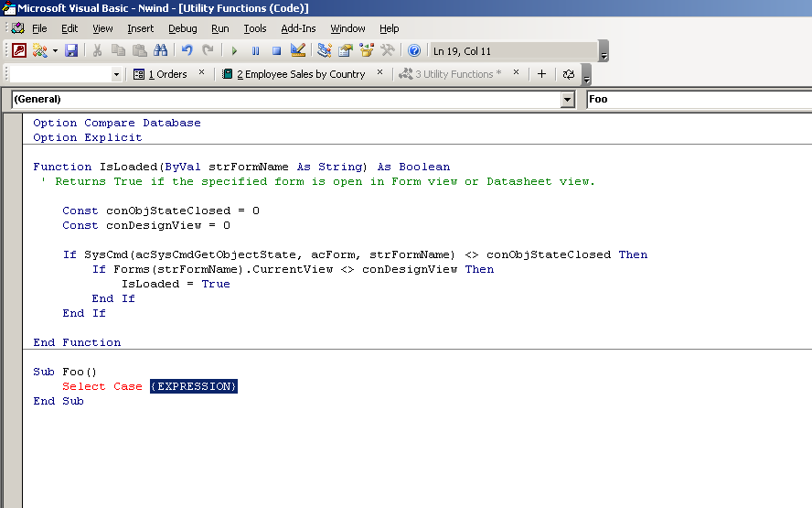Open the Insert Module dropdown arrow
The width and height of the screenshot is (812, 508).
coord(55,51)
